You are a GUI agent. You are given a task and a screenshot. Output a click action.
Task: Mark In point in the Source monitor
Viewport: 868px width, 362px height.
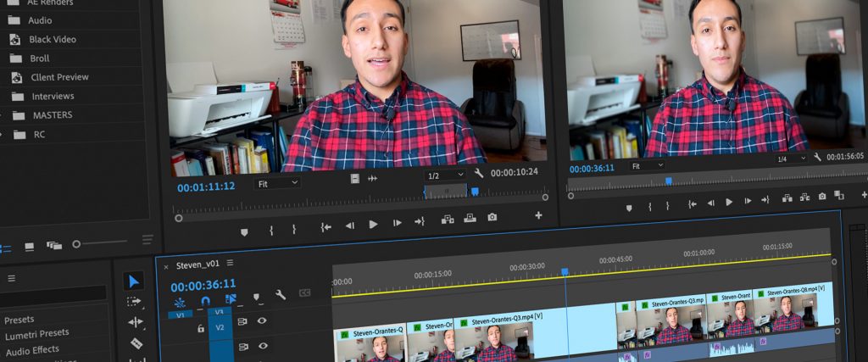coord(271,231)
